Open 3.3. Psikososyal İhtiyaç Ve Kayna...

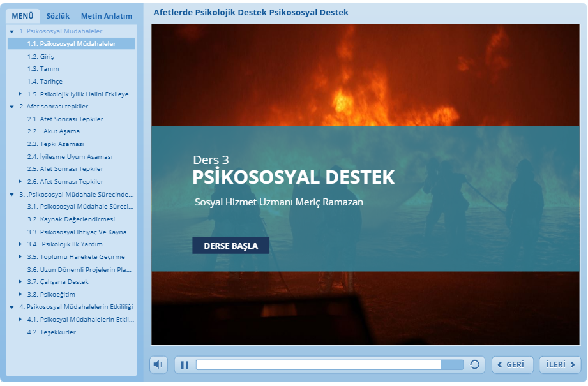point(80,232)
